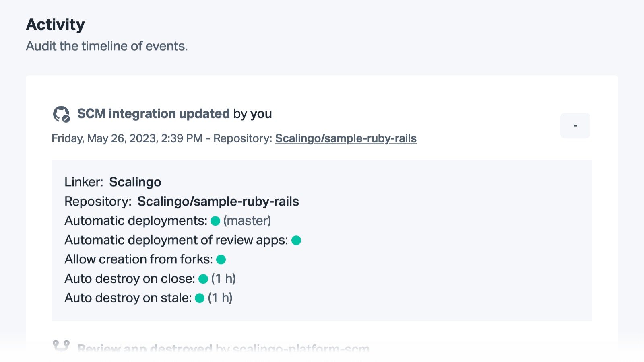644x362 pixels.
Task: Click the (1 h) delay beside destroy on close
Action: click(223, 279)
